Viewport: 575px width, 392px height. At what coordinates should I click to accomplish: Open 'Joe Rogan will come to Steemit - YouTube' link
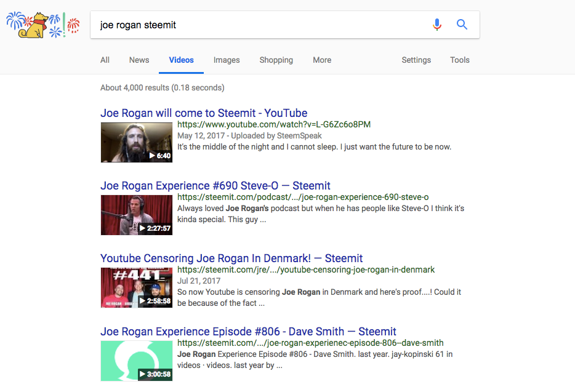pyautogui.click(x=204, y=113)
